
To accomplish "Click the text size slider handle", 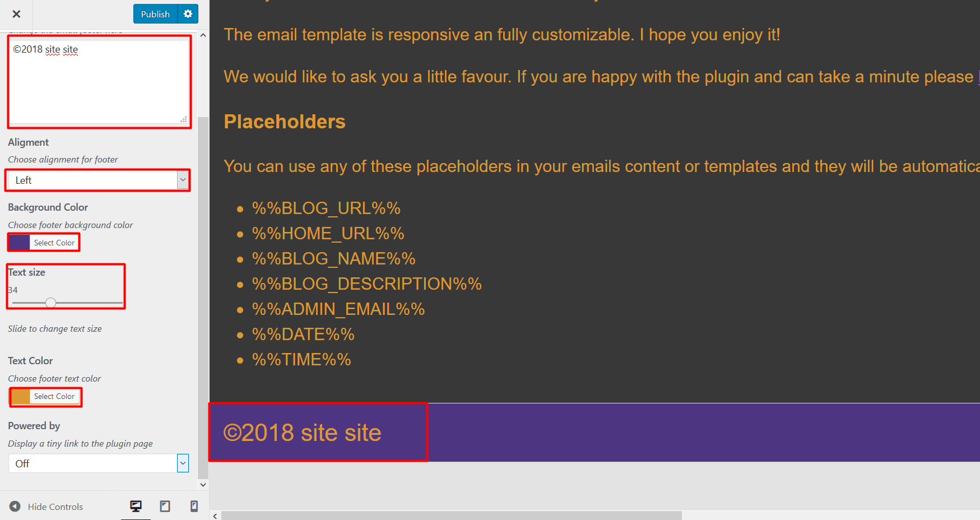I will click(x=50, y=303).
